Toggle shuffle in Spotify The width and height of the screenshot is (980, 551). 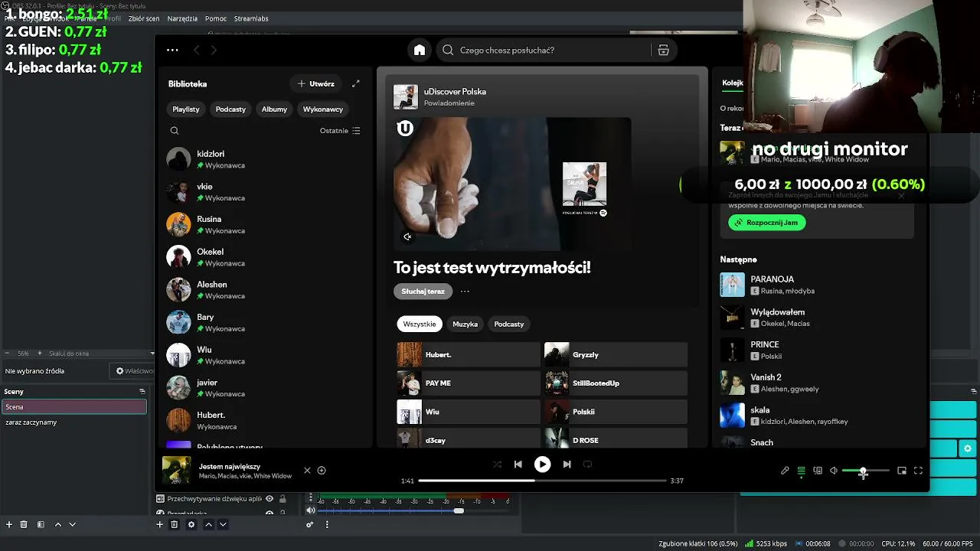point(497,465)
